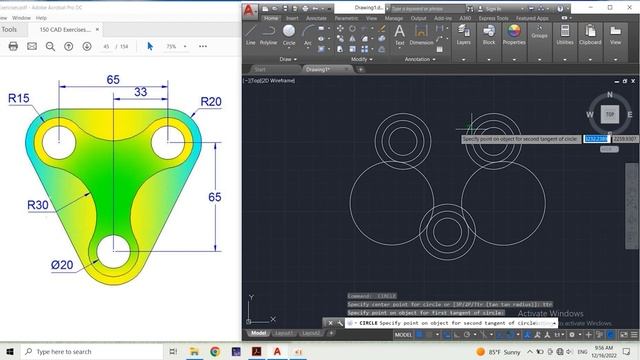This screenshot has width=640, height=360.
Task: Open the Utilities calculator panel
Action: click(x=565, y=35)
